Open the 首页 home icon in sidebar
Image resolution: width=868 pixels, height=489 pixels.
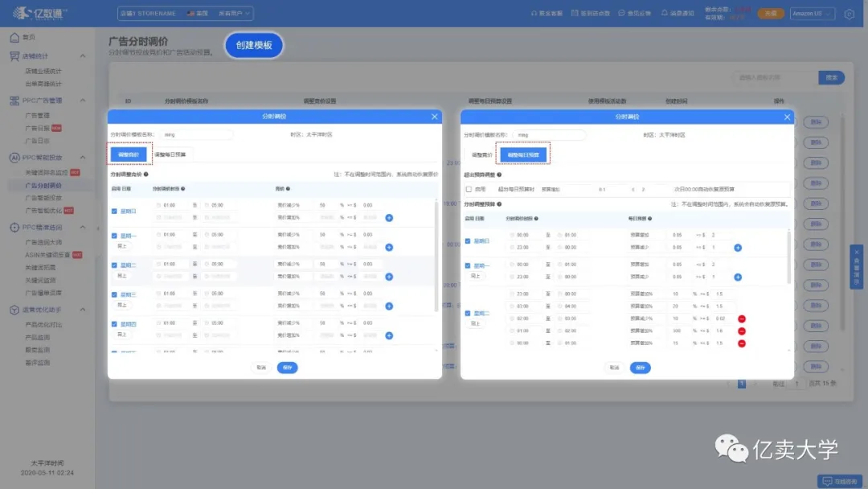pyautogui.click(x=14, y=37)
